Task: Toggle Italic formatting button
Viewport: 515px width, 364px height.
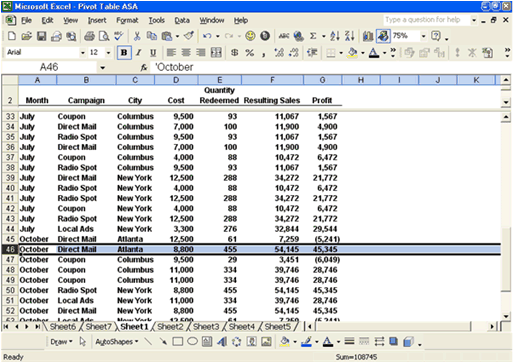Action: pos(139,53)
